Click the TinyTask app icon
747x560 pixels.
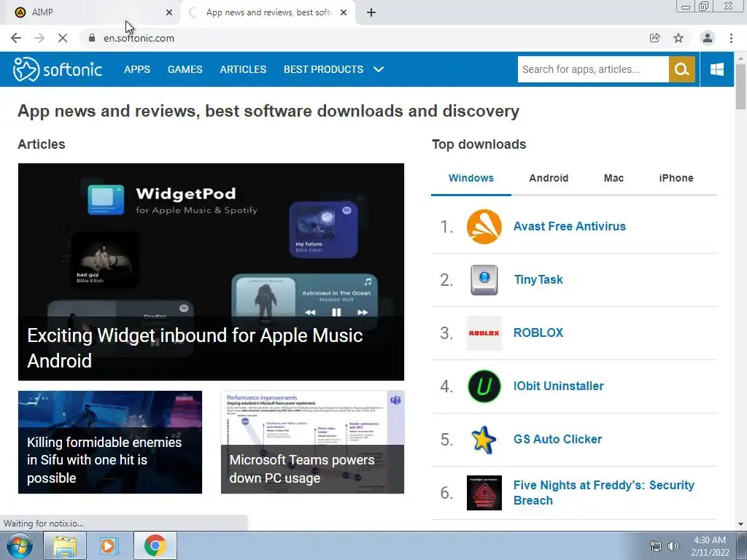[484, 280]
